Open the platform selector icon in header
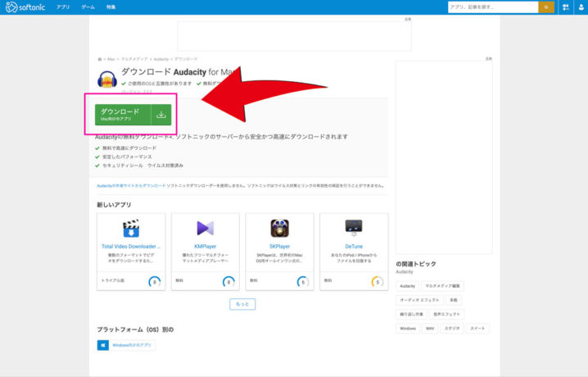 (x=566, y=7)
